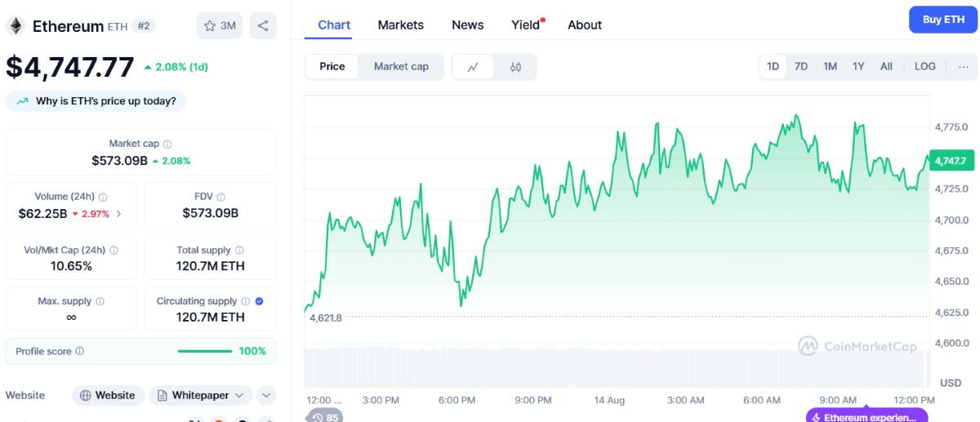Switch to the News tab
Image resolution: width=980 pixels, height=422 pixels.
[468, 25]
